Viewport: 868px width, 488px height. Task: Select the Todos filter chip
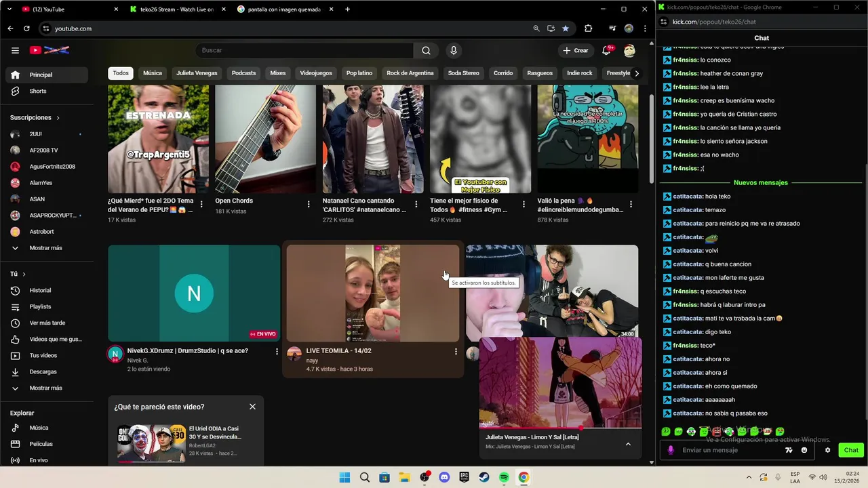(121, 73)
